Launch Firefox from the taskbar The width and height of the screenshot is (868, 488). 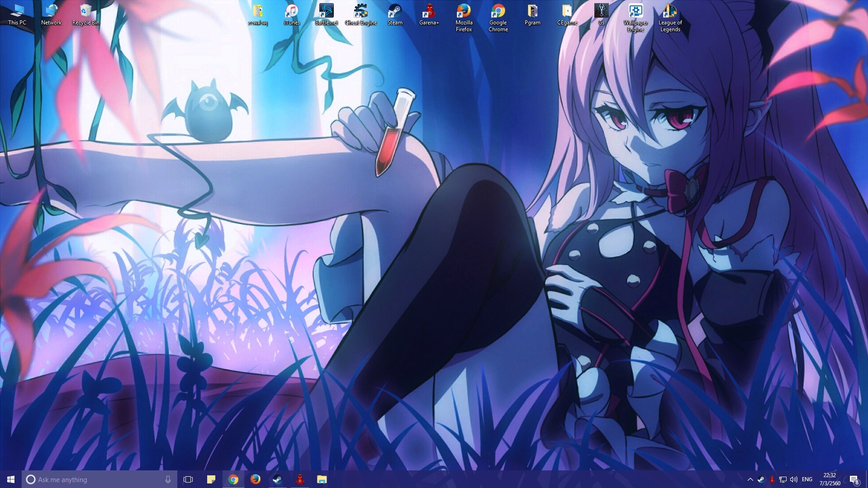(256, 479)
